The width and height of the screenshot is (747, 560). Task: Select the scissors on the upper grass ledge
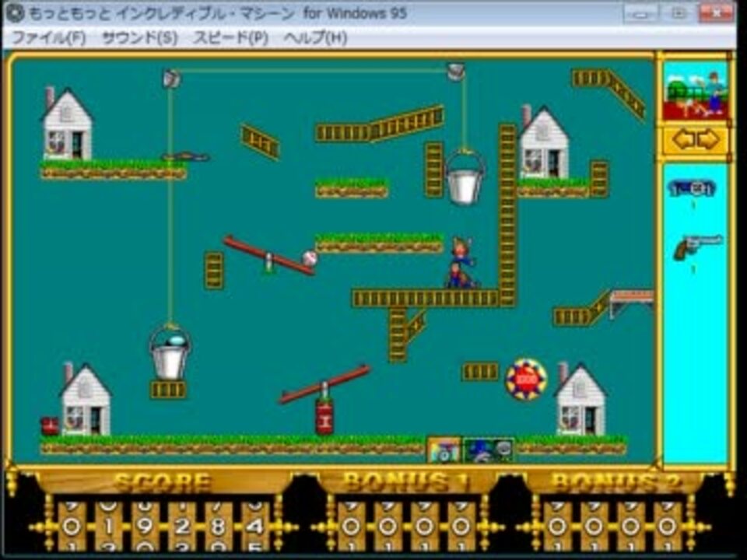(185, 156)
